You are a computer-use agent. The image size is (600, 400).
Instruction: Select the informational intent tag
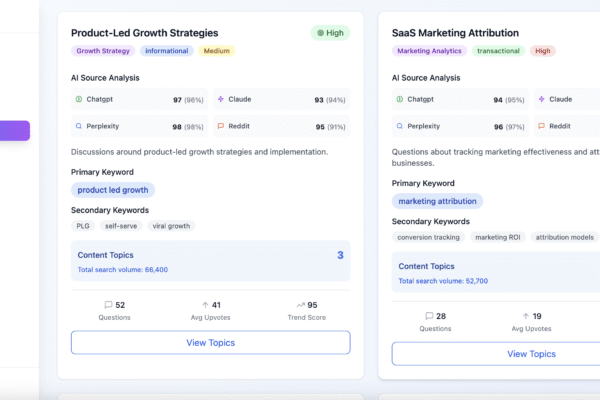[166, 51]
